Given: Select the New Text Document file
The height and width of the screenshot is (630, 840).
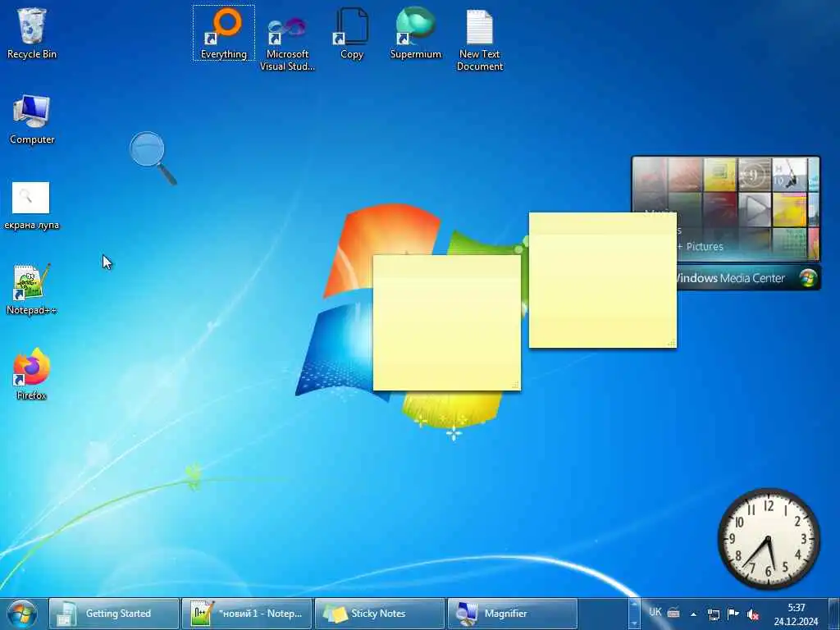Looking at the screenshot, I should (479, 39).
